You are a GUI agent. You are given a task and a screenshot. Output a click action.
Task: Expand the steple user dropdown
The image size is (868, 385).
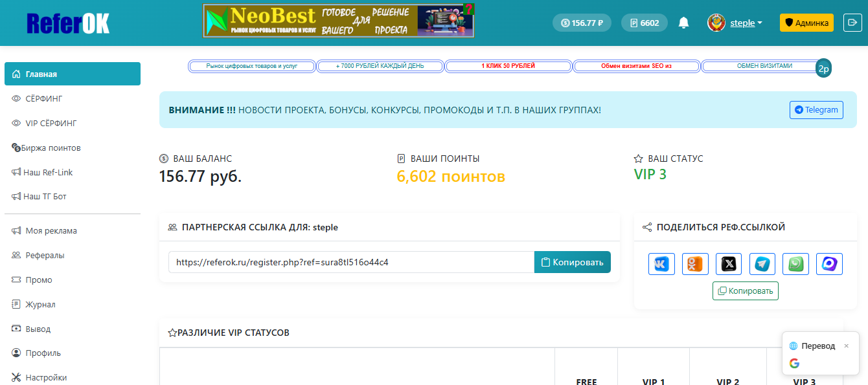pyautogui.click(x=746, y=23)
